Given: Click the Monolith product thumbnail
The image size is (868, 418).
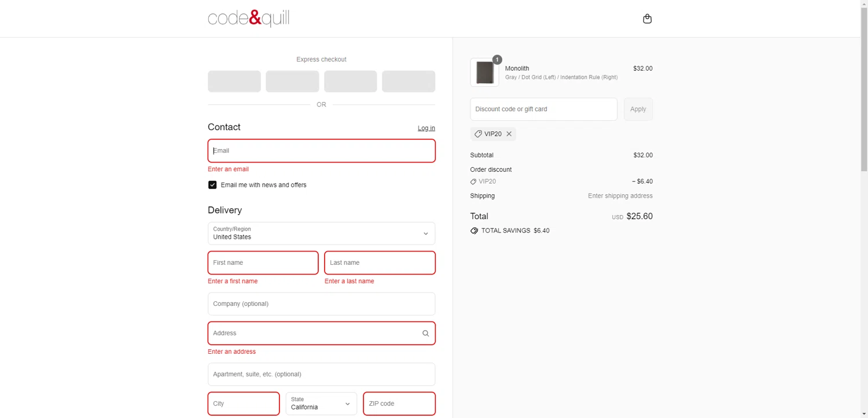Looking at the screenshot, I should click(x=484, y=72).
